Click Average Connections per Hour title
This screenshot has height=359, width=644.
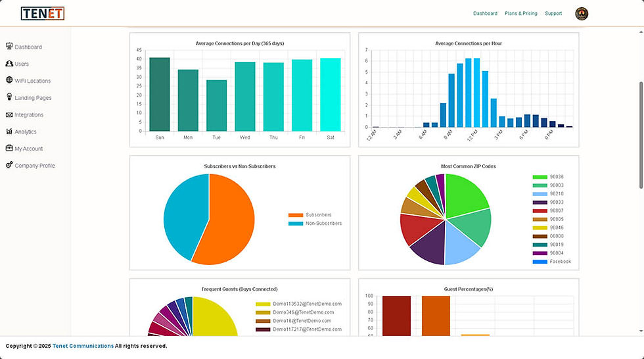point(469,43)
